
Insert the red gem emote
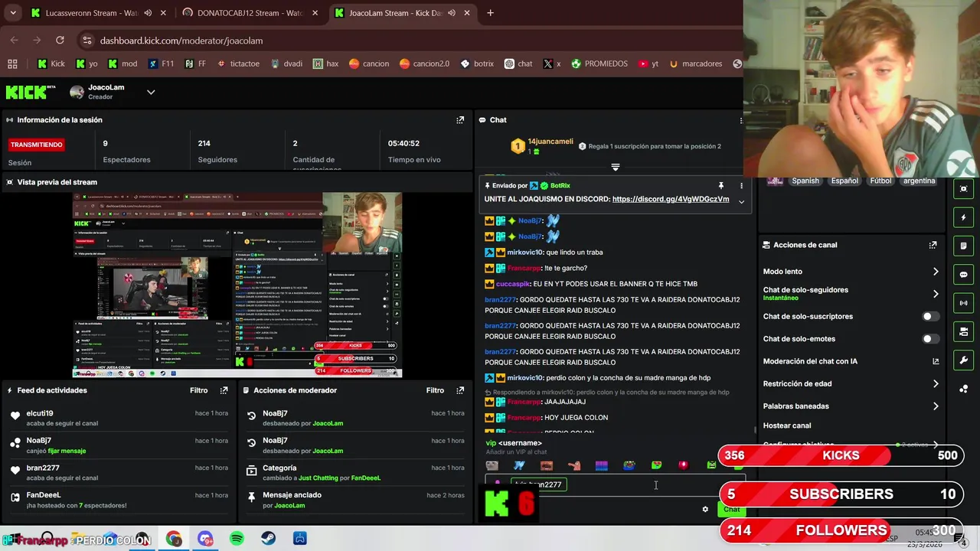click(x=684, y=465)
